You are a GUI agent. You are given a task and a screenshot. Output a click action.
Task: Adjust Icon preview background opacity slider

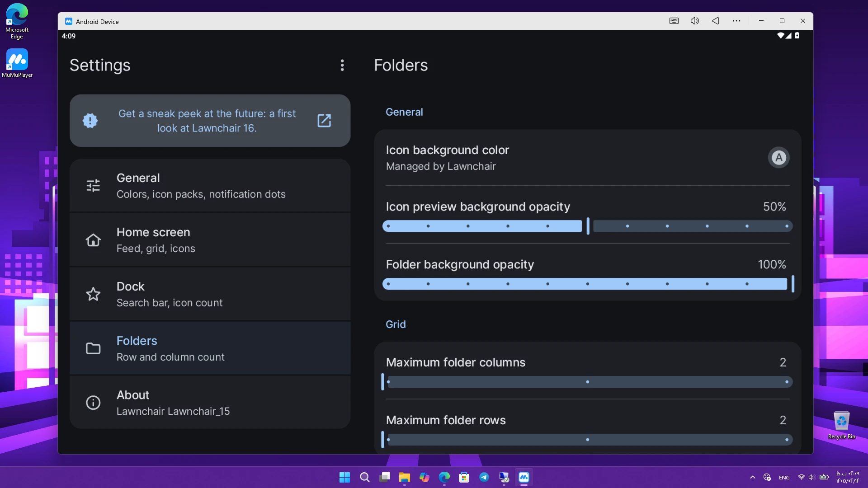[588, 226]
